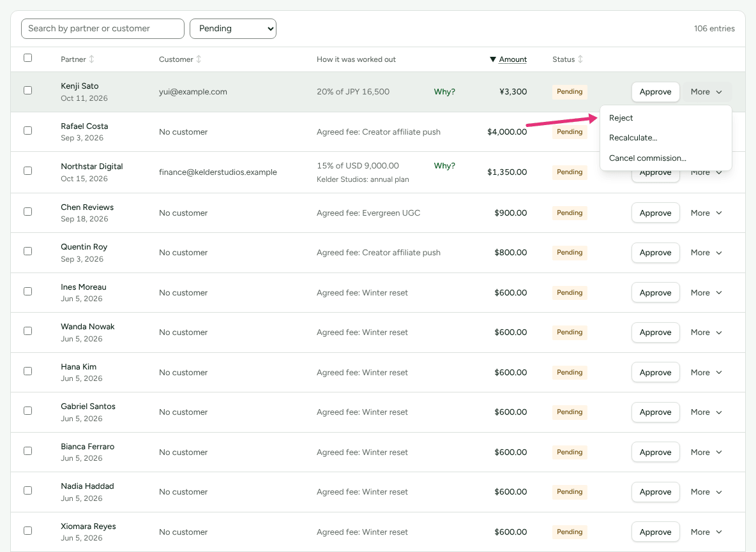Check Nadia Haddad row checkbox
The height and width of the screenshot is (552, 756).
(x=28, y=490)
